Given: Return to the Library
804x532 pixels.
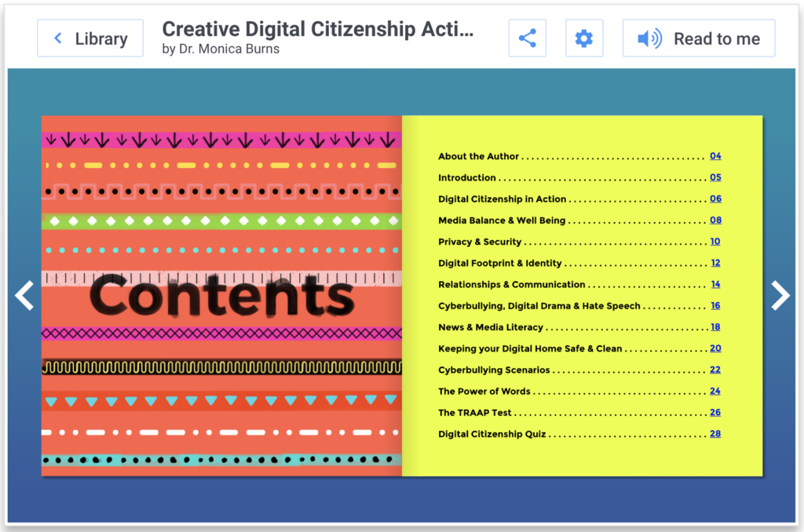Looking at the screenshot, I should [x=90, y=38].
